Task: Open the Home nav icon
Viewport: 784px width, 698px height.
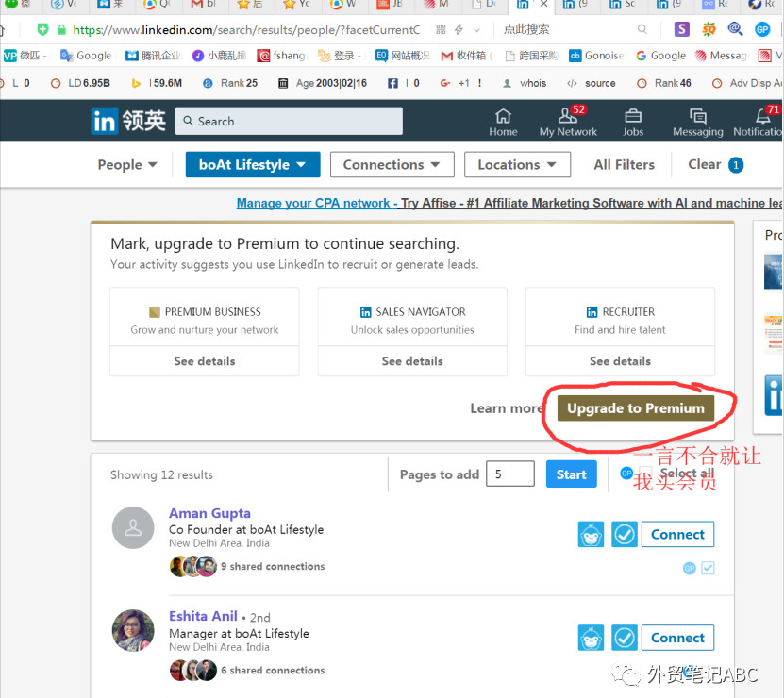Action: coord(503,122)
